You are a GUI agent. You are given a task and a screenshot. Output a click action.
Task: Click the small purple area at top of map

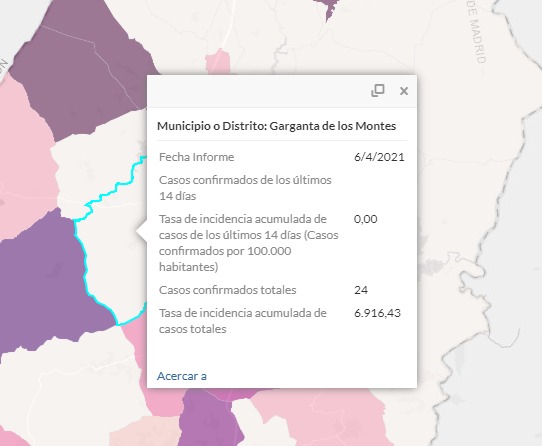[328, 8]
